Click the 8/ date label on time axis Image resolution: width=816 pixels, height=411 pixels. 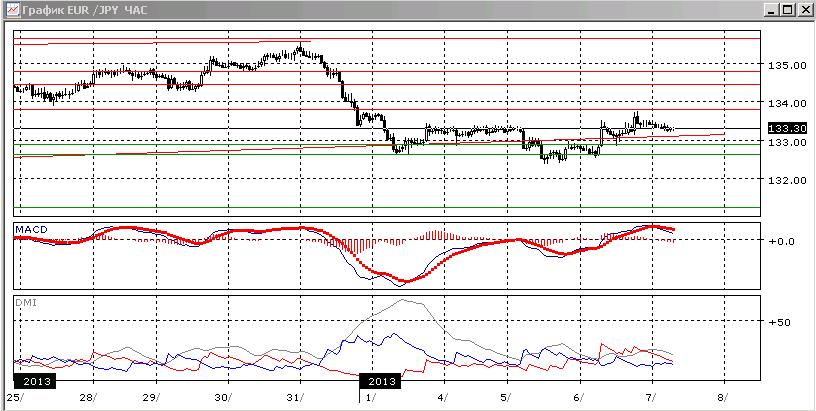[x=724, y=398]
